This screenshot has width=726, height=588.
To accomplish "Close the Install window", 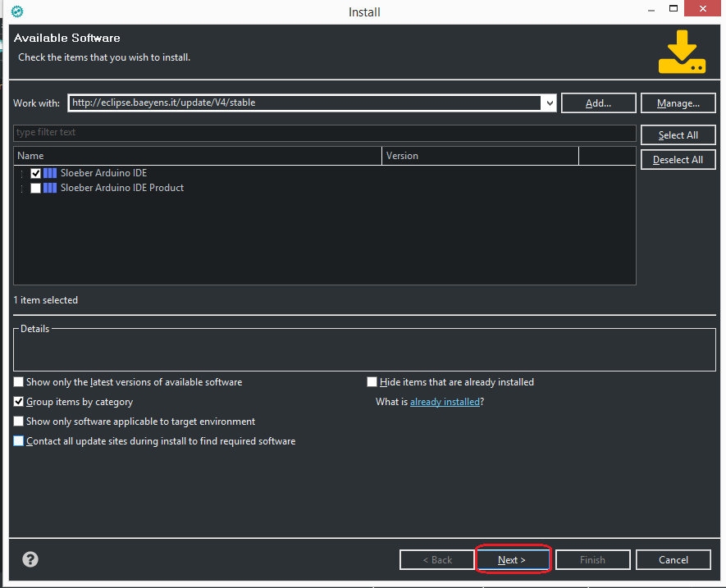I will tap(702, 8).
